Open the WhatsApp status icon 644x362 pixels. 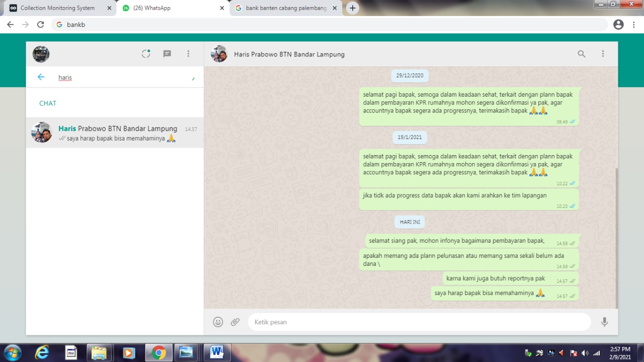[146, 54]
